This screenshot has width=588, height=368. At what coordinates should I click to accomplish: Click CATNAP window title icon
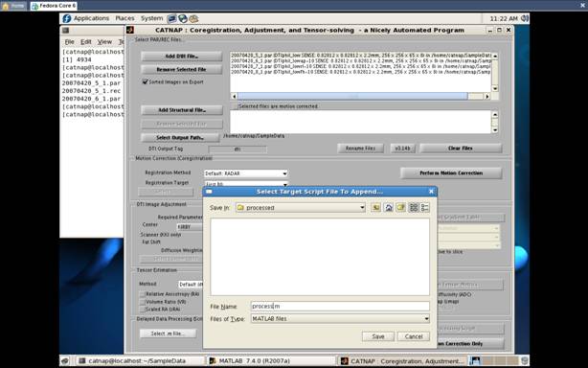click(129, 30)
